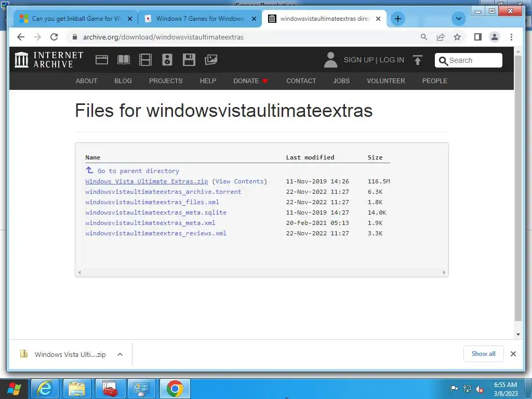Open the Software floppy disk icon

click(189, 60)
